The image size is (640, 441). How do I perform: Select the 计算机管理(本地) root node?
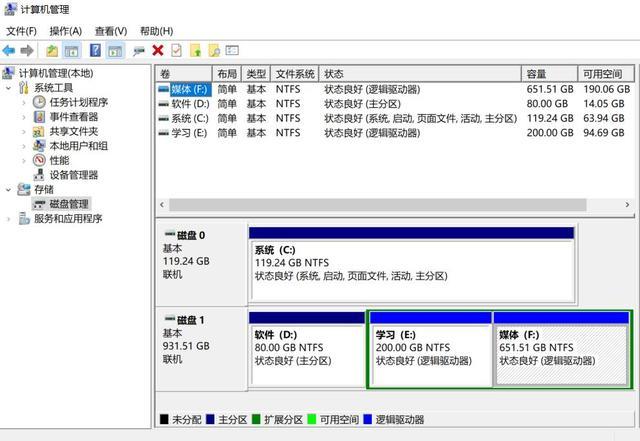point(56,73)
